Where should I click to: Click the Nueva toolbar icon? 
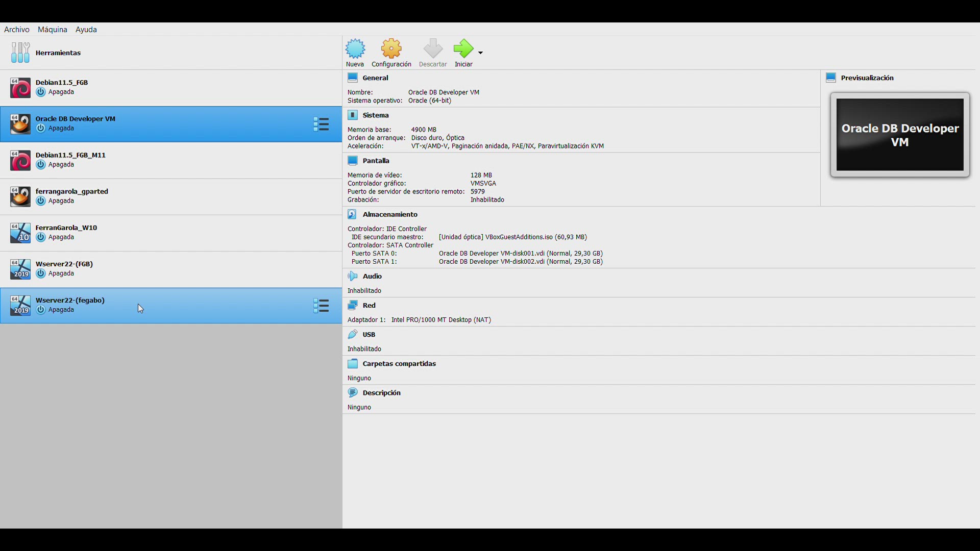coord(355,49)
